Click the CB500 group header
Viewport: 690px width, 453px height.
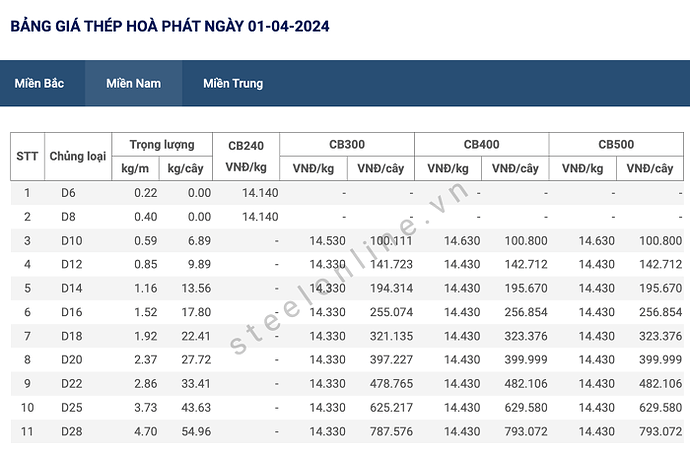616,144
